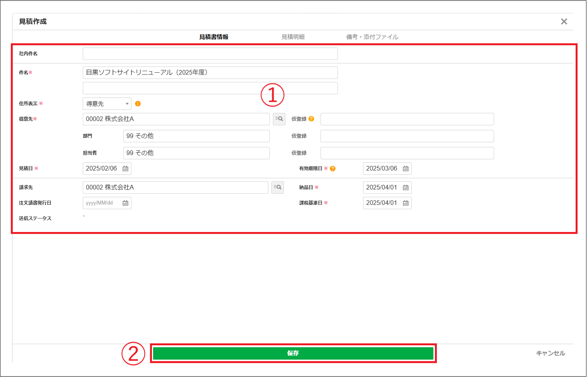Open the calendar picker for 見積日
The height and width of the screenshot is (377, 588).
pos(126,169)
